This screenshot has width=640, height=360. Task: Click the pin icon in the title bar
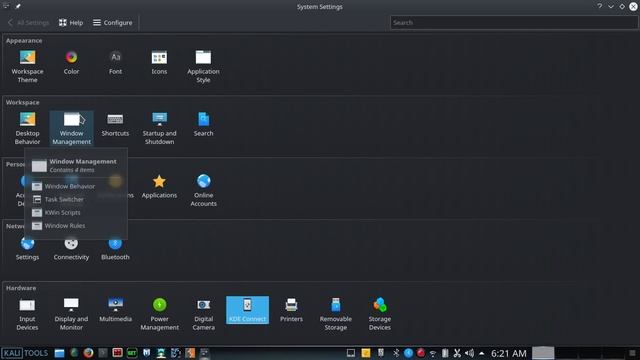18,6
